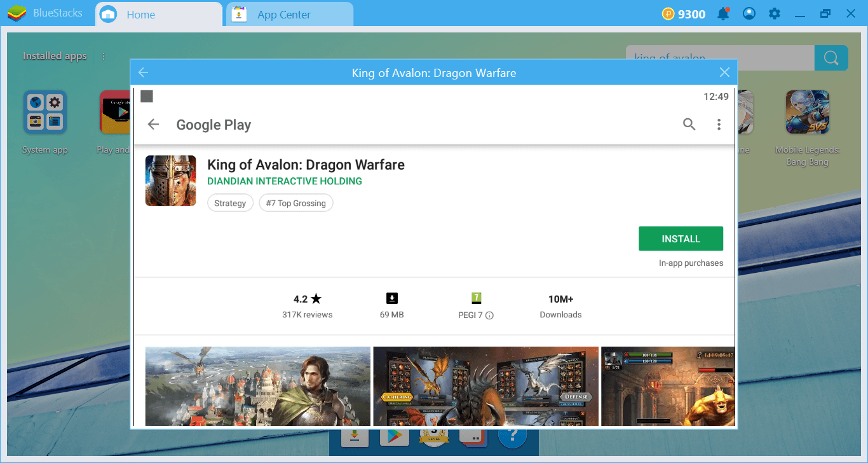Click the green INSTALL button
Viewport: 868px width, 463px height.
(x=681, y=238)
